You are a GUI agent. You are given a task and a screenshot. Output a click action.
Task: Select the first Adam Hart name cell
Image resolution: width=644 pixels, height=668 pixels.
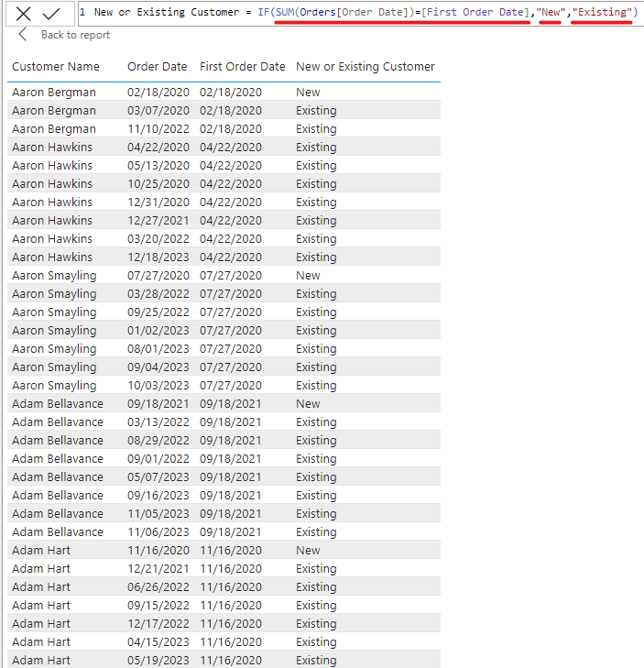click(x=41, y=551)
